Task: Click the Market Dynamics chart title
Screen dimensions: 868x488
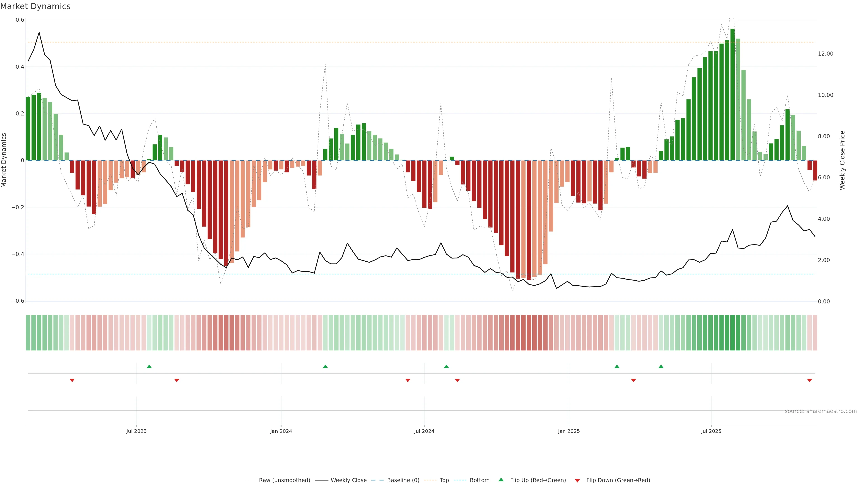Action: pos(35,6)
